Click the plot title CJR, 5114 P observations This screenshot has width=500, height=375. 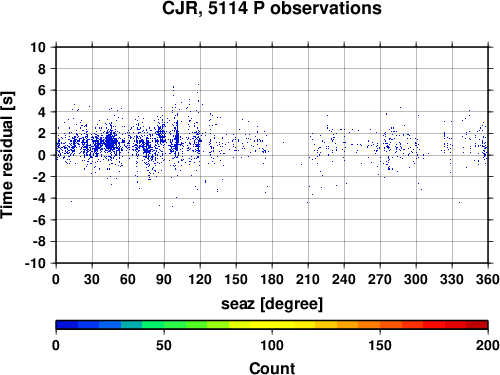coord(272,8)
